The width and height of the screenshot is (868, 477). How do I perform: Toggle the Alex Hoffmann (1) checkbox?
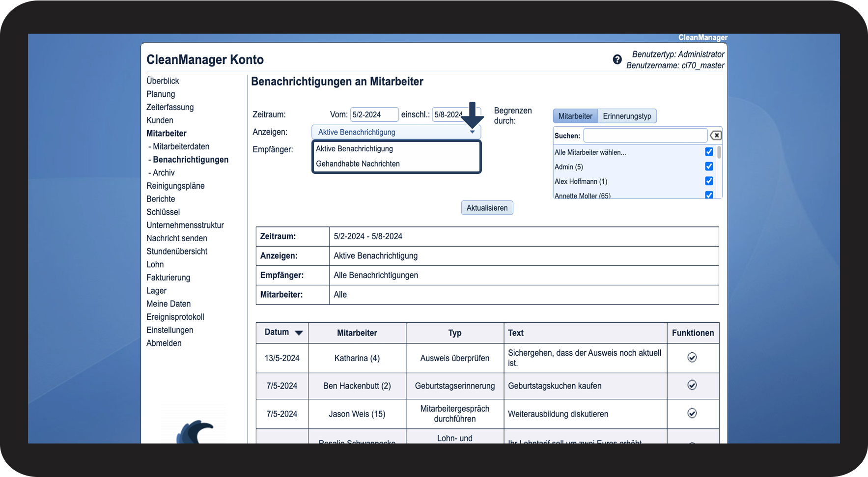coord(709,181)
